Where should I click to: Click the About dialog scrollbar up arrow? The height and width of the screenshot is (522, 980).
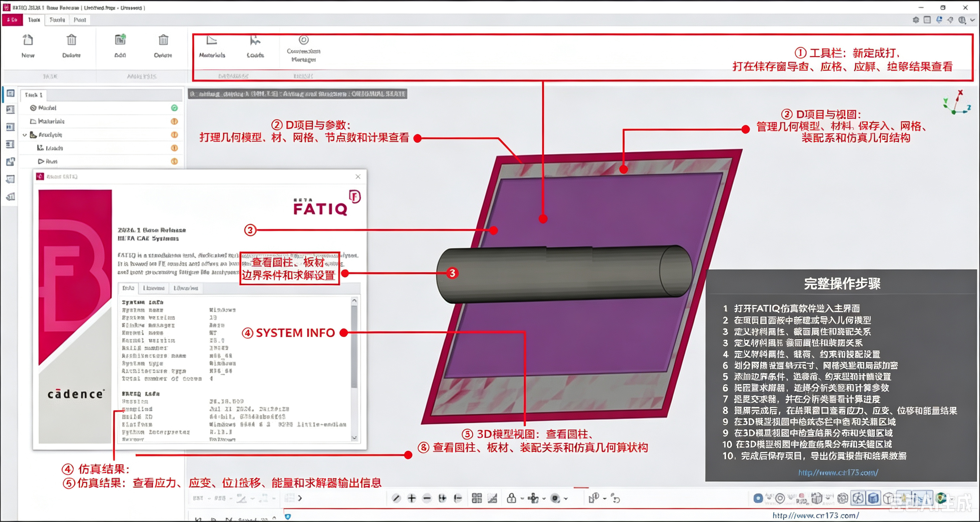tap(355, 301)
